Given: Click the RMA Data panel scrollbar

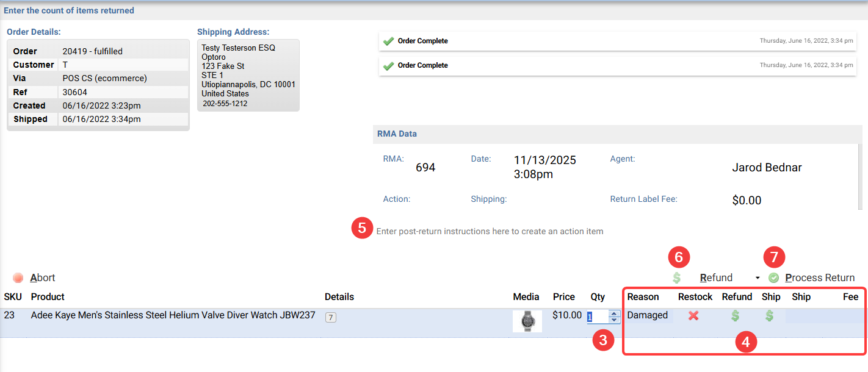Looking at the screenshot, I should [x=860, y=176].
